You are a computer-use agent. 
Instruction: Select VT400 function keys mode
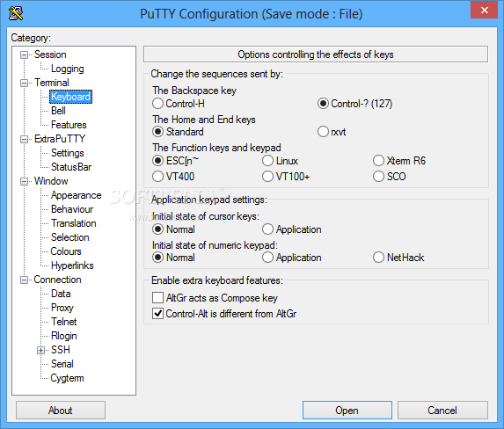tap(173, 176)
